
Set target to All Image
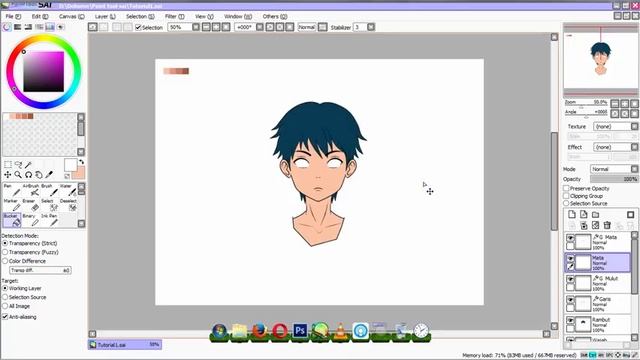coord(5,306)
